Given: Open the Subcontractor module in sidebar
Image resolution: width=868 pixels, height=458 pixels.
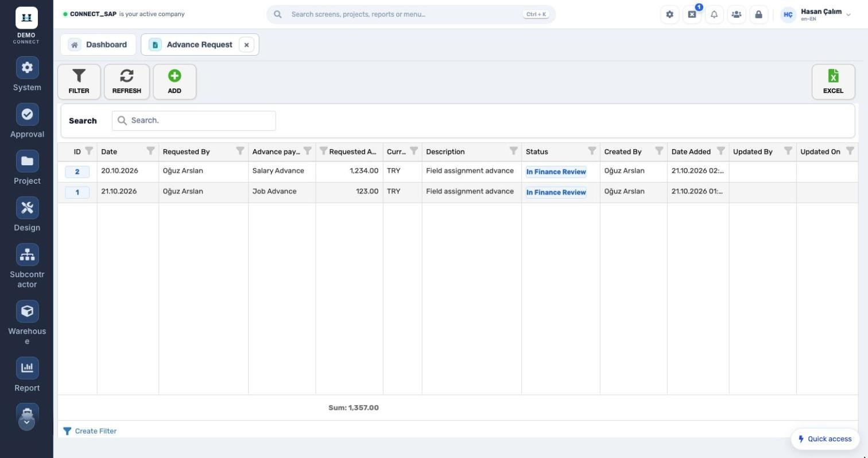Looking at the screenshot, I should [x=27, y=266].
